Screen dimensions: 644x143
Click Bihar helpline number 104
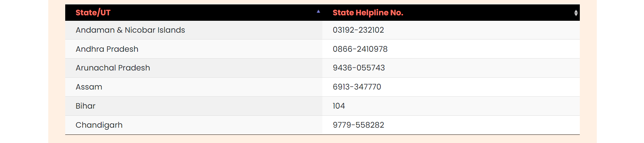click(x=339, y=106)
